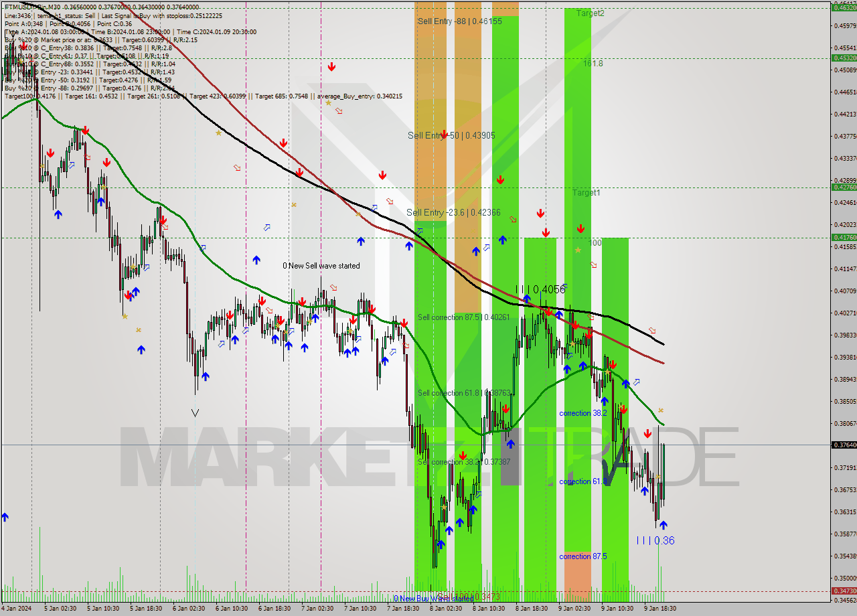Click the 'Sell Entry -88 | 0.46155' label
Image resolution: width=857 pixels, height=616 pixels.
point(459,21)
